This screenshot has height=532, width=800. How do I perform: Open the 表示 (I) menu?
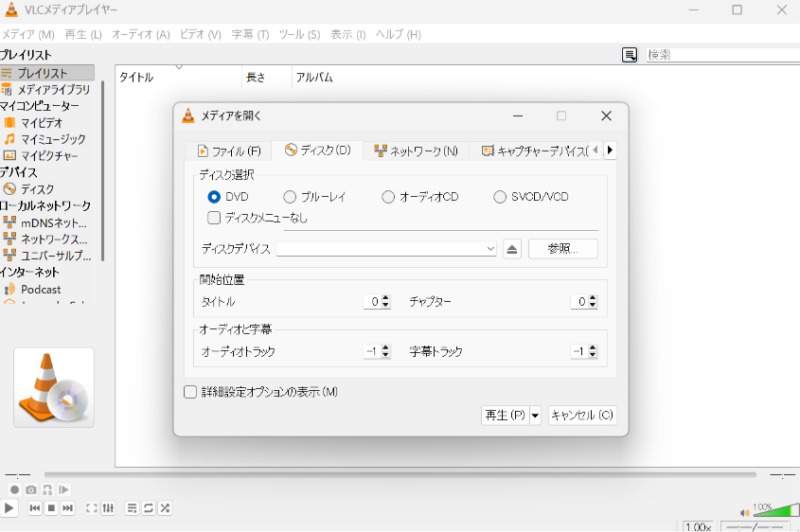348,35
